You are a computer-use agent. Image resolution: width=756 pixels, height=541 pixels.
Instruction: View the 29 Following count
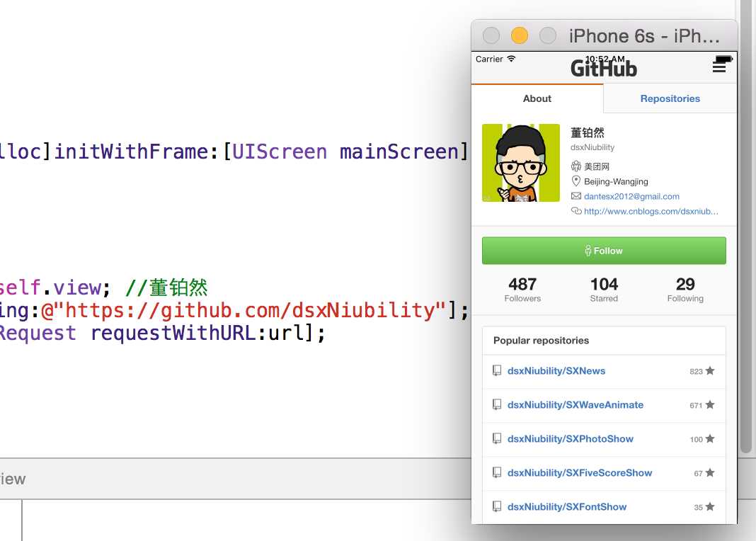[685, 290]
